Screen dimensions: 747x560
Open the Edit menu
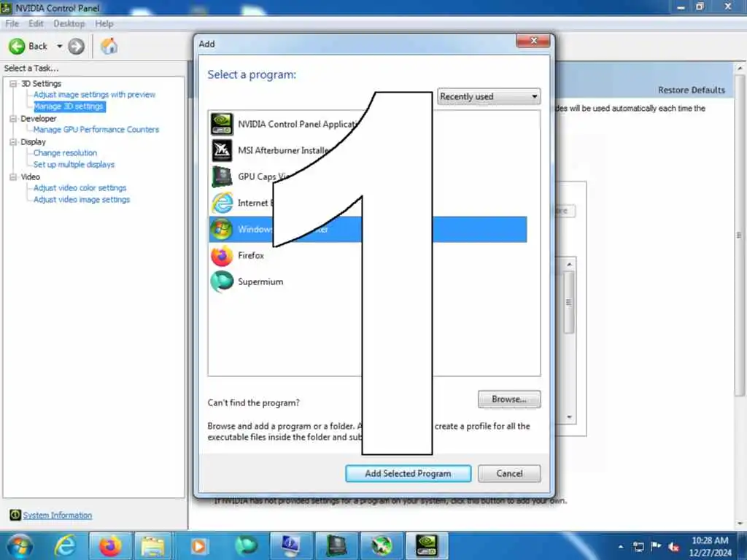click(36, 24)
